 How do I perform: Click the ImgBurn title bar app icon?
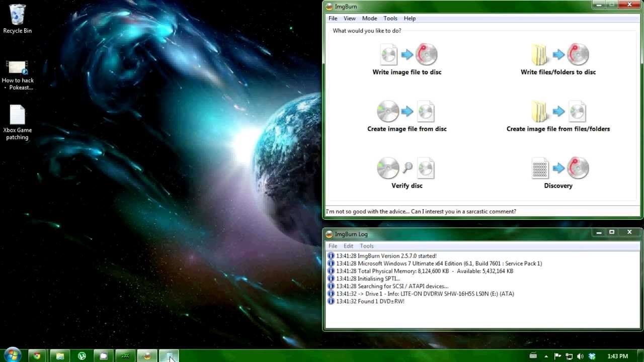[x=329, y=7]
